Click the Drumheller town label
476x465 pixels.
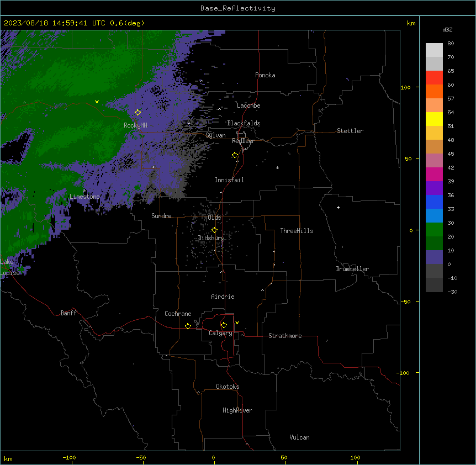tap(352, 269)
